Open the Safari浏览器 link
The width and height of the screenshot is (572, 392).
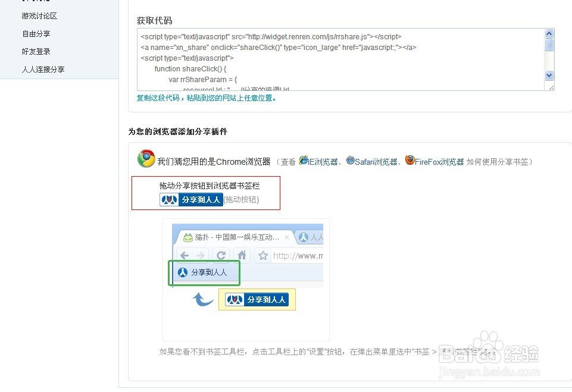coord(376,162)
